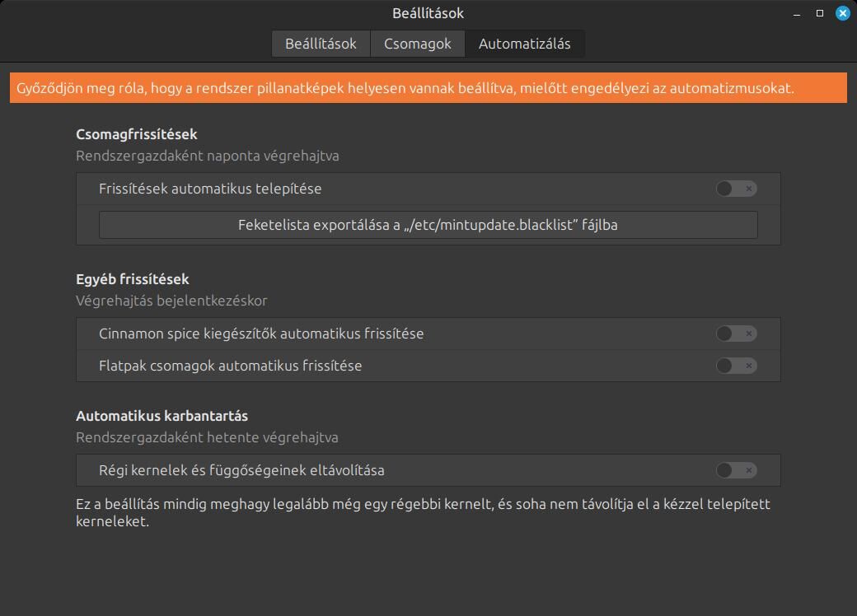
Task: Minimize the Beállítások window
Action: coord(796,14)
